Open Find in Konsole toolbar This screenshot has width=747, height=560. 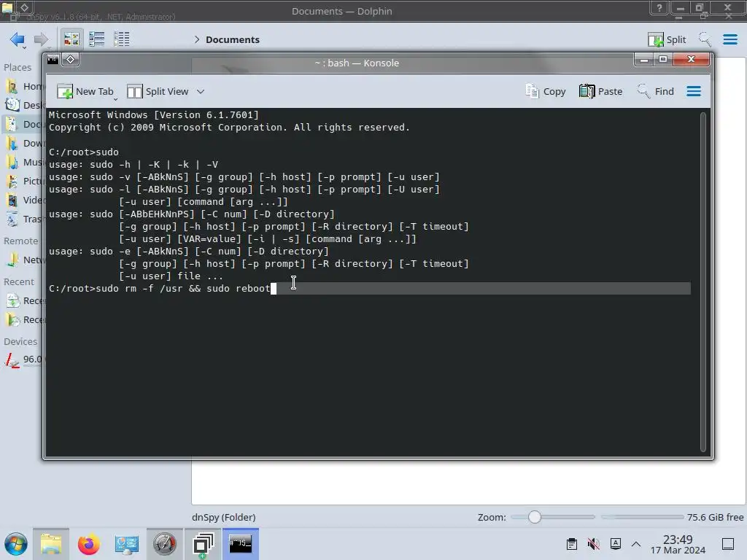[656, 91]
